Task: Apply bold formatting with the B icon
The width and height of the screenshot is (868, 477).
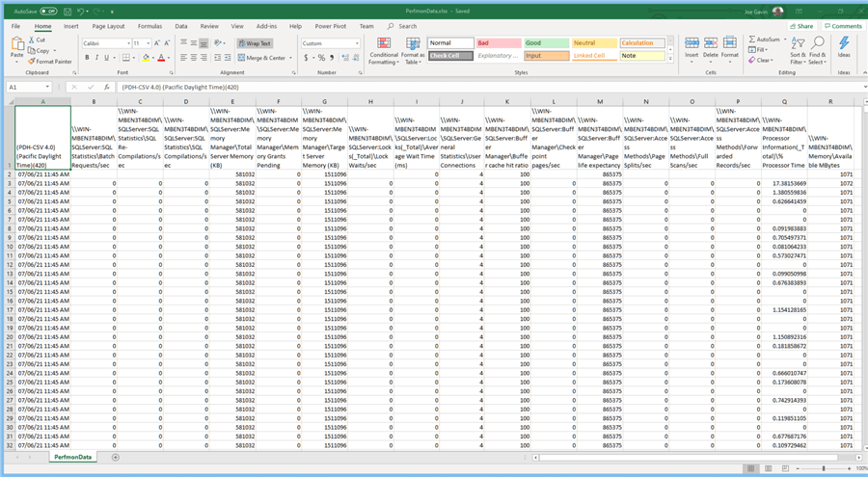Action: (87, 58)
